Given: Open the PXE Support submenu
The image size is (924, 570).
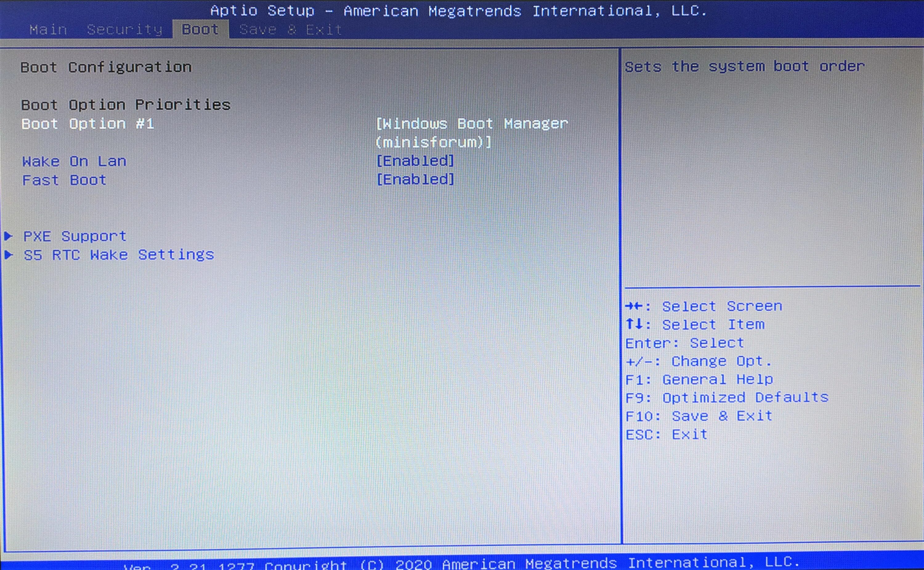Looking at the screenshot, I should click(x=75, y=236).
